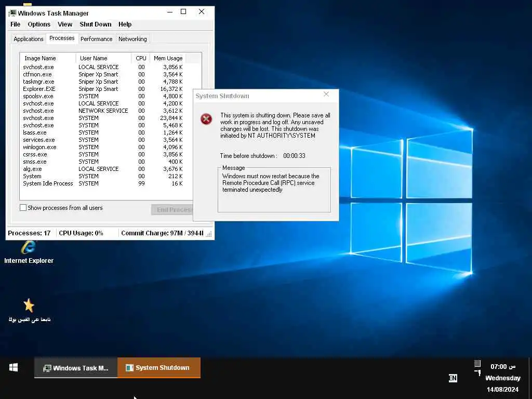Open the Shut Down menu

click(x=96, y=24)
